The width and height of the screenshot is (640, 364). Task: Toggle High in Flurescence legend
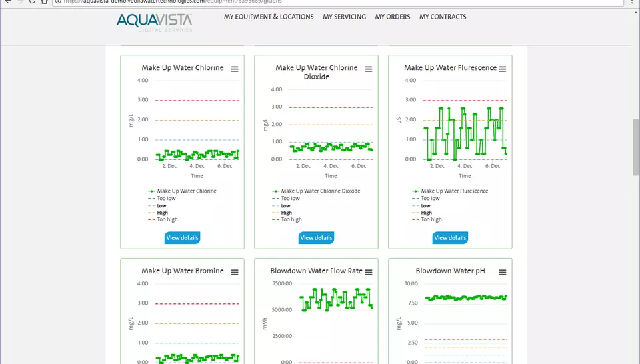(x=422, y=213)
